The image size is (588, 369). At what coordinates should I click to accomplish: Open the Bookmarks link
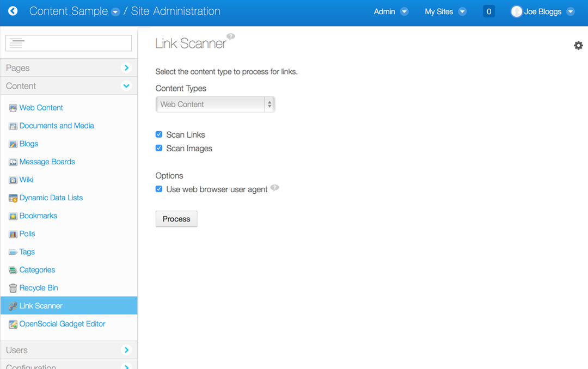(x=38, y=216)
